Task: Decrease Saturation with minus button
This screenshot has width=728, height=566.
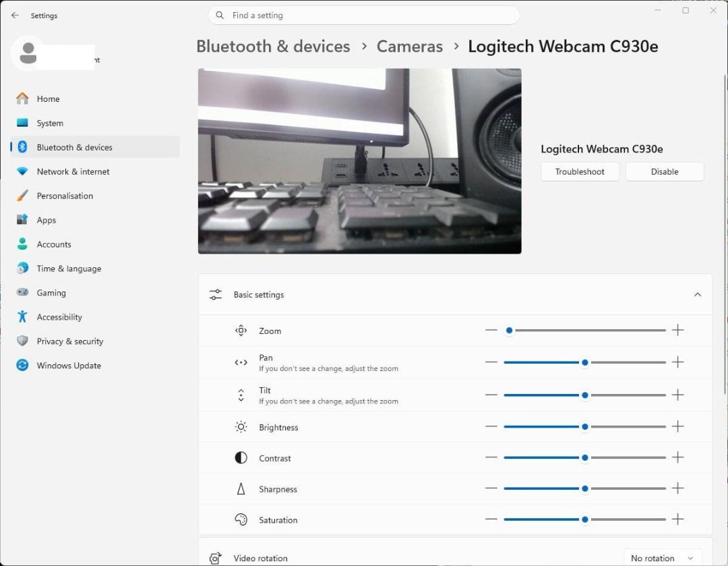Action: 491,519
